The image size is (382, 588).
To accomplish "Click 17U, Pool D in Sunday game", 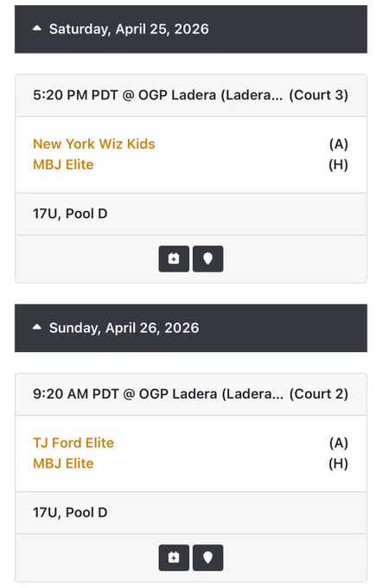I will coord(70,513).
